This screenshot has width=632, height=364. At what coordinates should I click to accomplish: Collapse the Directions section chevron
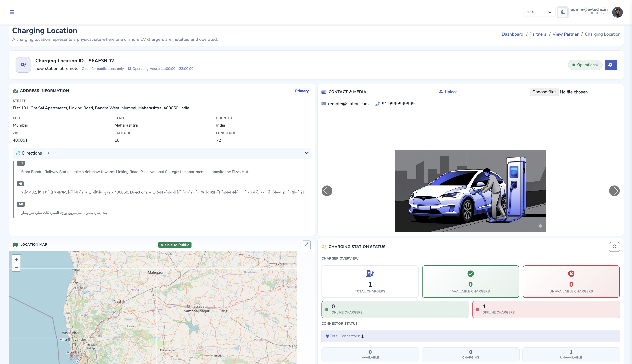[306, 153]
